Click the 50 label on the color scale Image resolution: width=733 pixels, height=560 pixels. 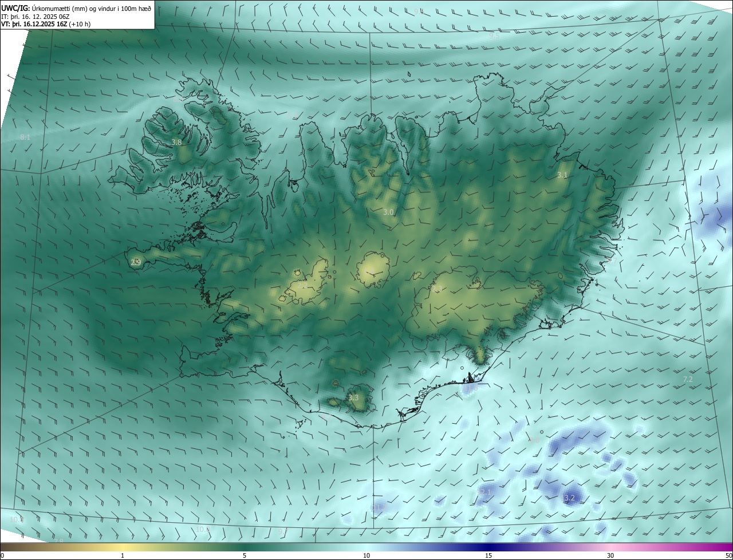[x=728, y=555]
